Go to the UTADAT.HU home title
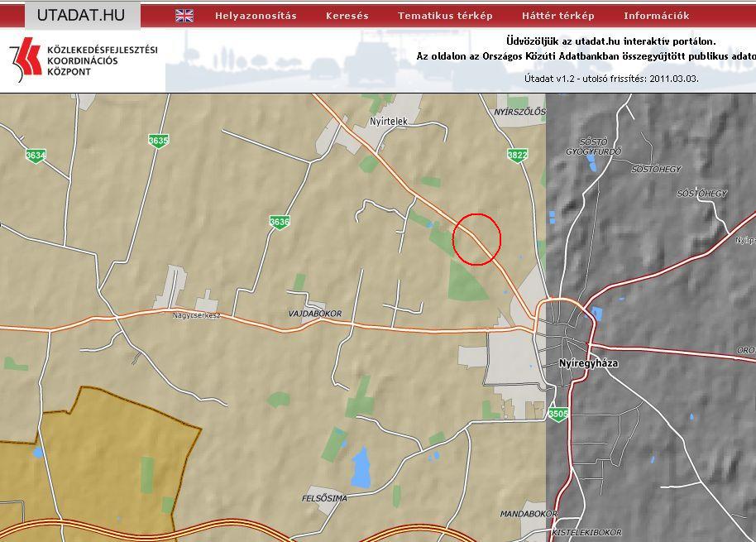Screen dimensions: 756x542 80,15
